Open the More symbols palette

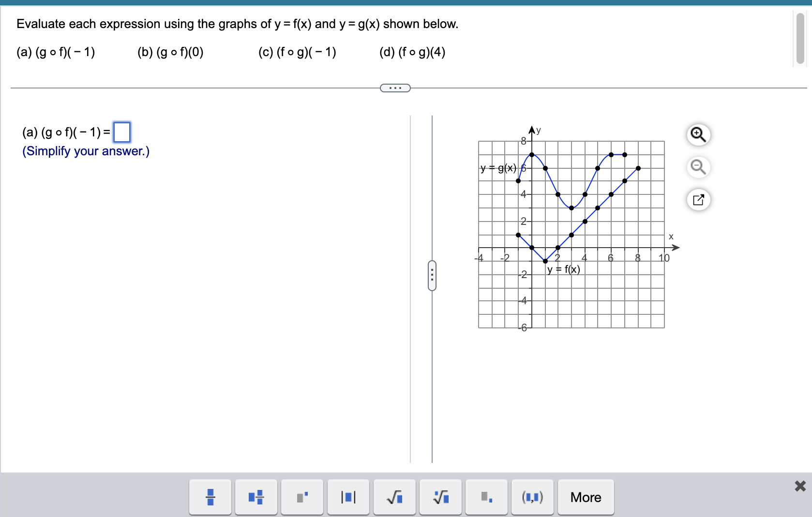tap(586, 497)
